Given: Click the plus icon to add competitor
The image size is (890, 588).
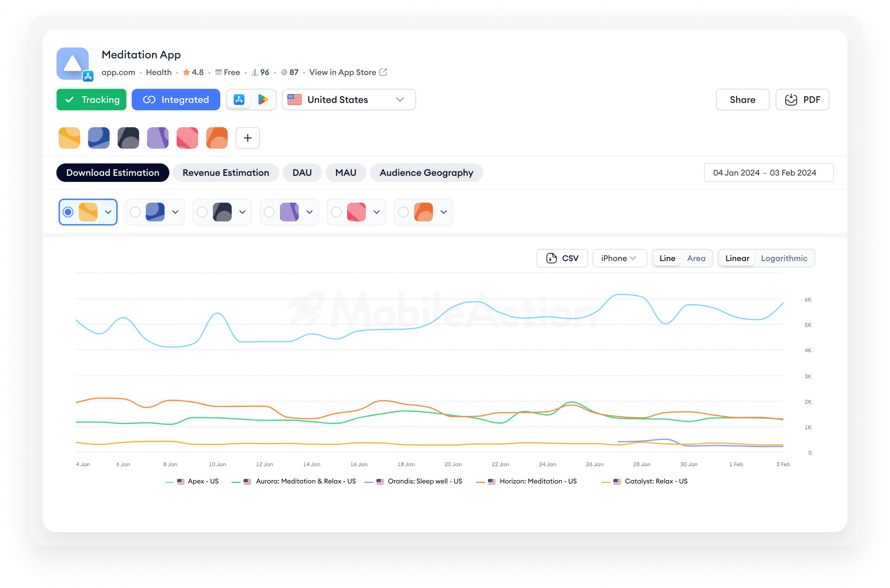Looking at the screenshot, I should point(247,138).
